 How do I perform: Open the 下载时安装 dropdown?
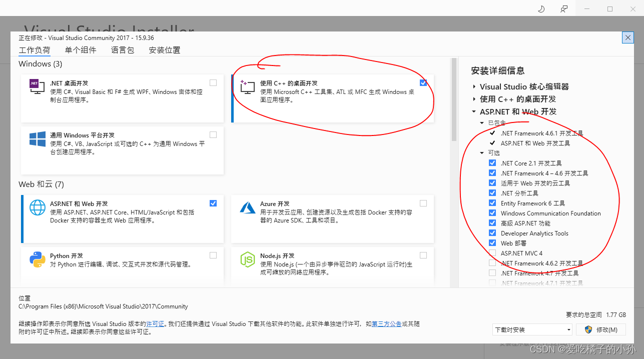coord(568,329)
